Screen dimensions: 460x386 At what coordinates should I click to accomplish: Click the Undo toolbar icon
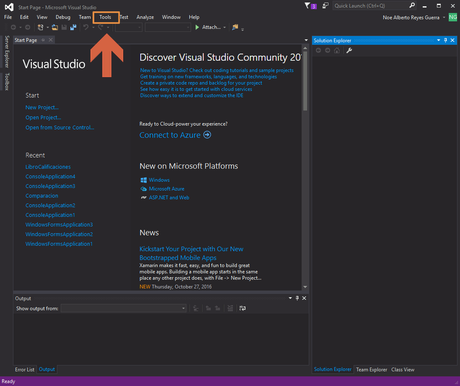(x=86, y=27)
